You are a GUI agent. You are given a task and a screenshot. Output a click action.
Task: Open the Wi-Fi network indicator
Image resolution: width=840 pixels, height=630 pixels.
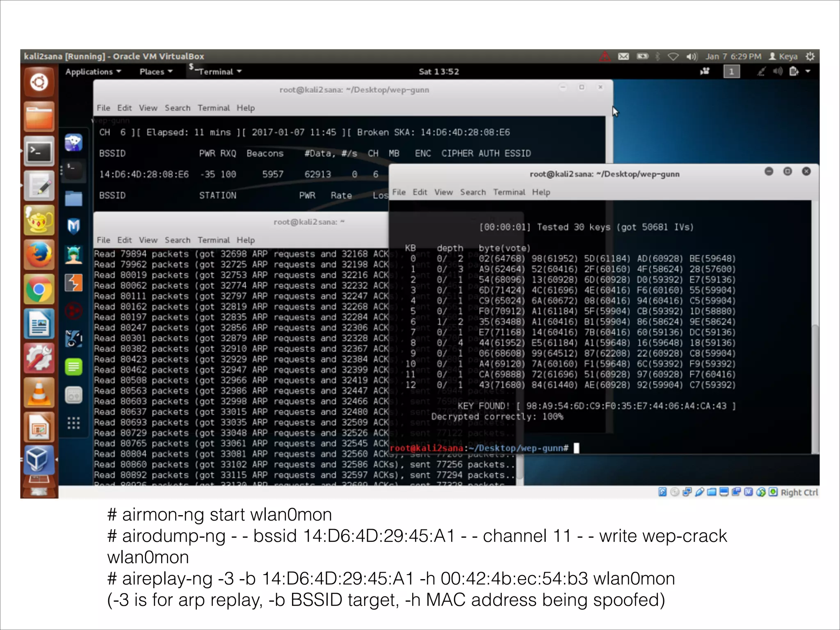(x=673, y=56)
